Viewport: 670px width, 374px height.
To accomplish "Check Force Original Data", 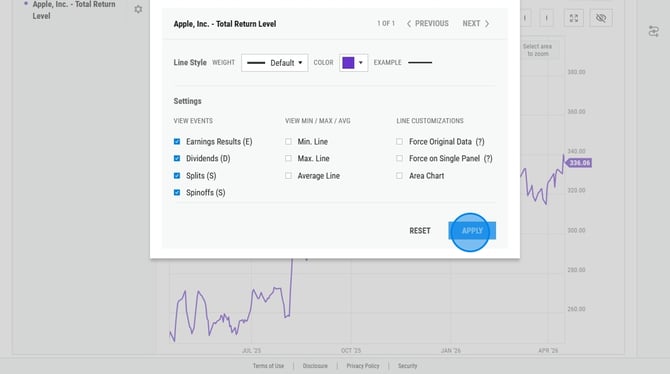I will 399,141.
